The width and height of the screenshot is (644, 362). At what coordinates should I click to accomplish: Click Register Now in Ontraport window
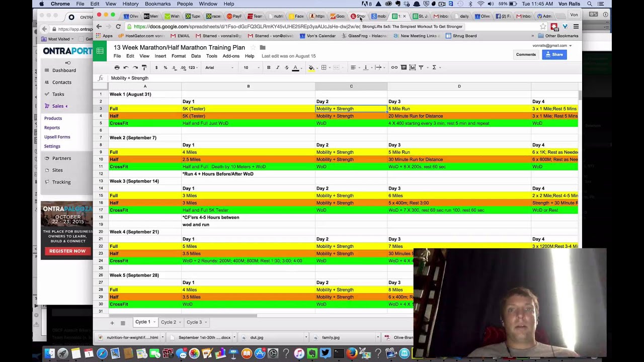click(x=67, y=251)
